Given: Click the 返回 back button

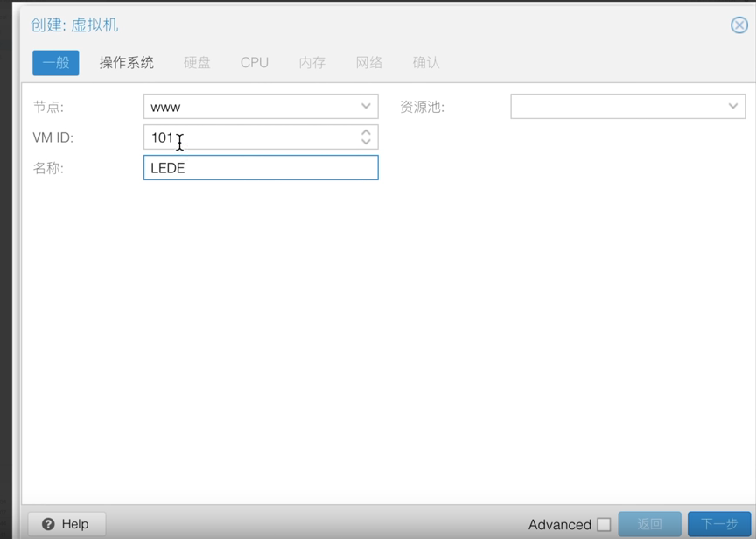Looking at the screenshot, I should [x=649, y=524].
